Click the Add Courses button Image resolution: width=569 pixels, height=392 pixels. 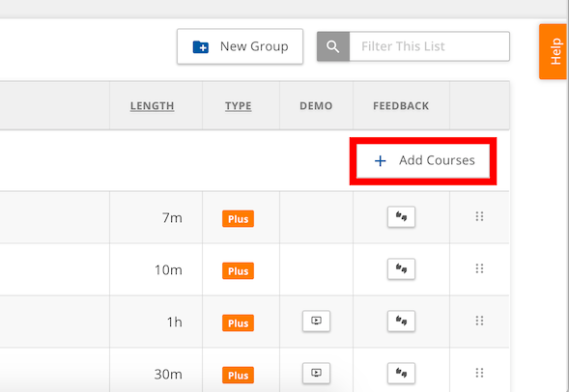click(423, 160)
